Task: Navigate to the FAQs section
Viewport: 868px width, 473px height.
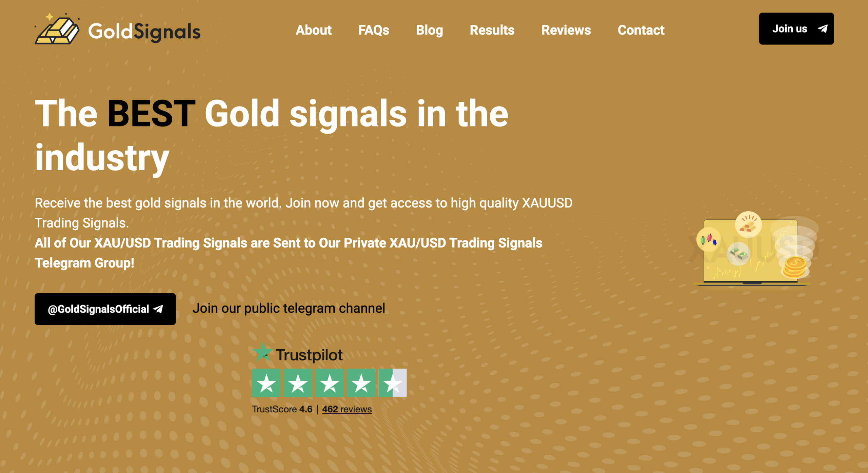Action: [374, 31]
